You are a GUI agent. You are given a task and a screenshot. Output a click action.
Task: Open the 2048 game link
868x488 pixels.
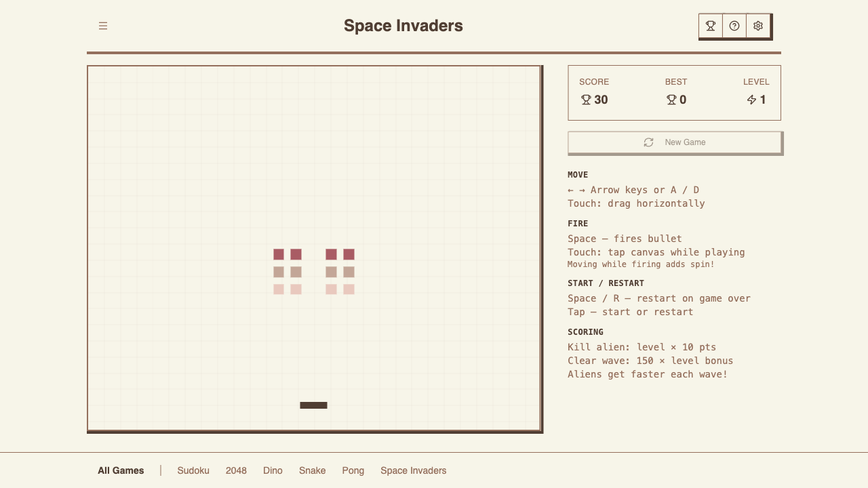[236, 470]
